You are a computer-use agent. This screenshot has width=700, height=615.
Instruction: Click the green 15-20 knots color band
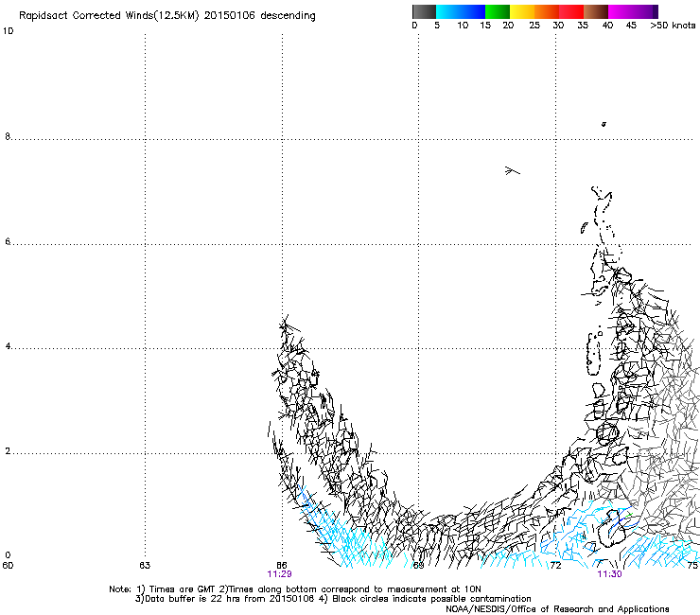click(x=498, y=11)
